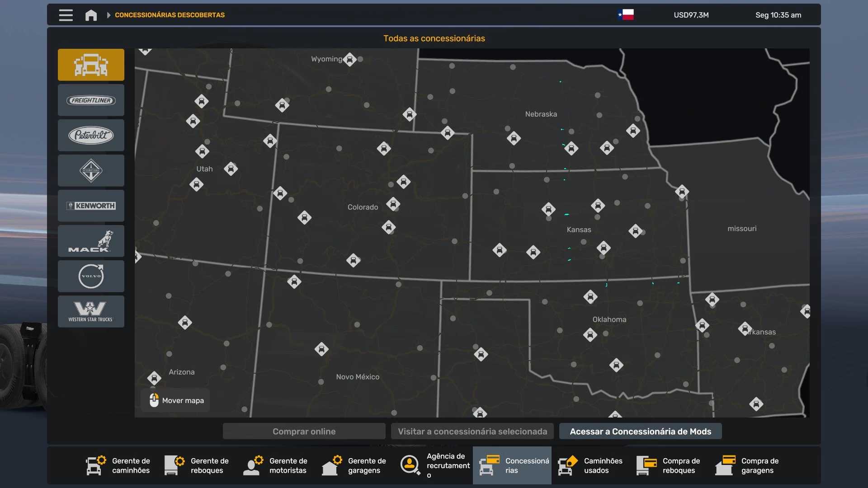The width and height of the screenshot is (868, 488).
Task: Open the Gerente de caminhões tab
Action: pos(118,465)
